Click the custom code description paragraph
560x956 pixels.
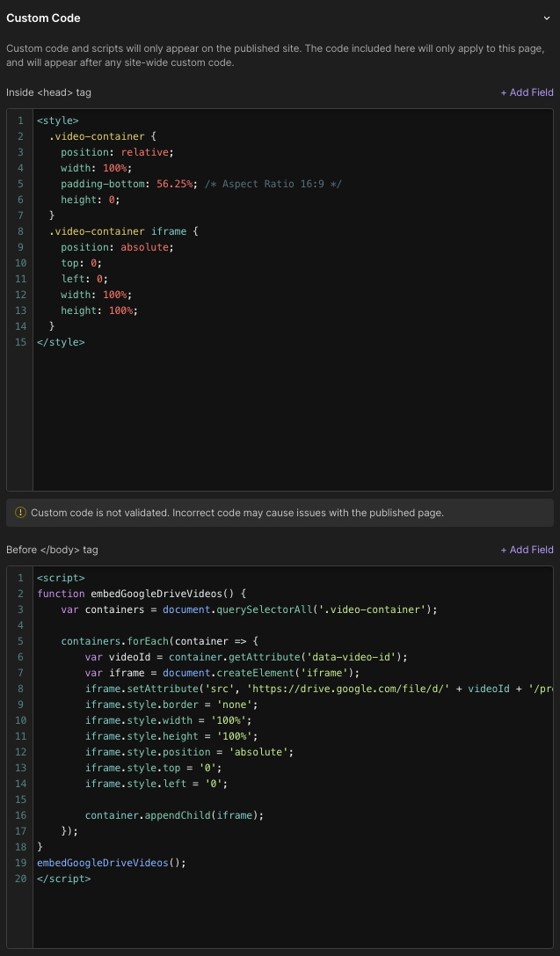pos(275,55)
